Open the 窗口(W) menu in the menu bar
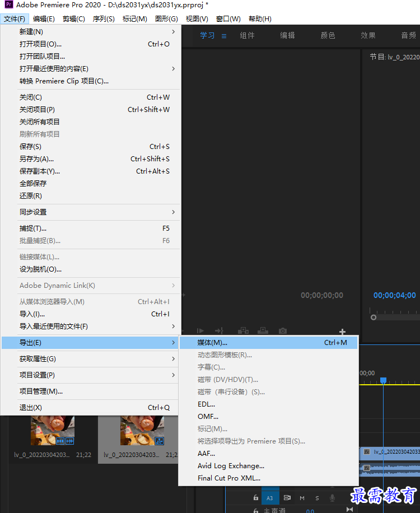 point(228,18)
